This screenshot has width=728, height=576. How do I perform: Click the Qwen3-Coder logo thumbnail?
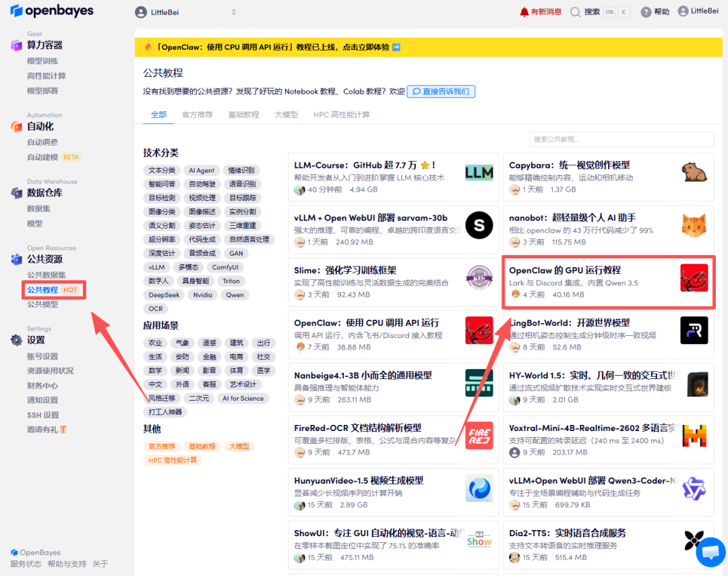pos(694,488)
